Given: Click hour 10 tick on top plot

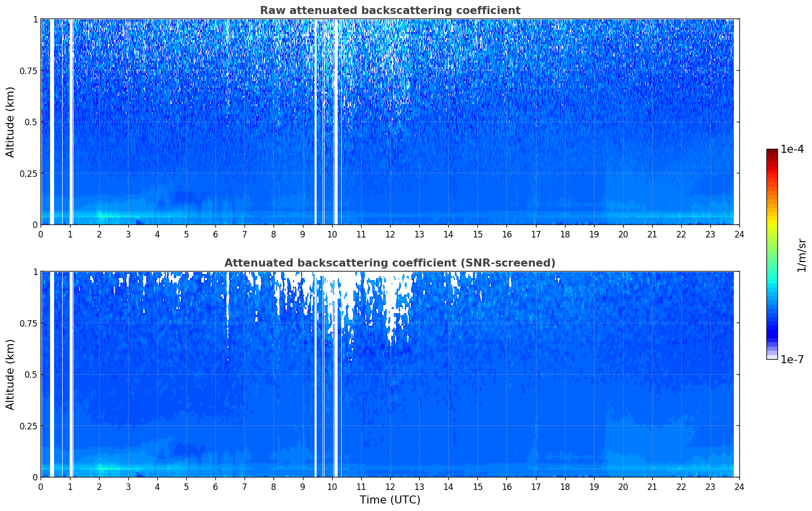Looking at the screenshot, I should click(x=332, y=234).
